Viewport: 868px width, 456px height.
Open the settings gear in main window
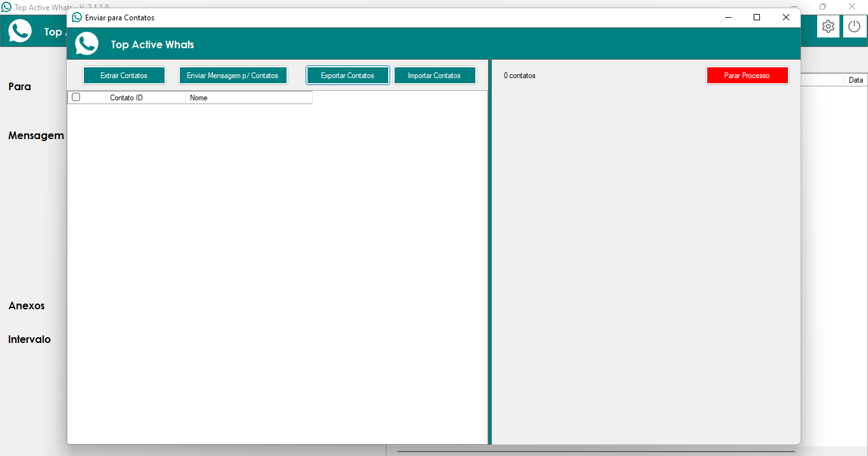pyautogui.click(x=828, y=27)
